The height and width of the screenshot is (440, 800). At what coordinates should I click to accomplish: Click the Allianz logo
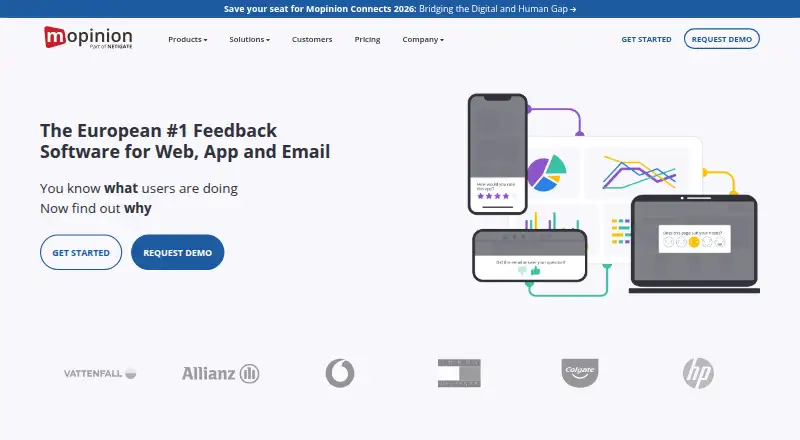[x=220, y=373]
